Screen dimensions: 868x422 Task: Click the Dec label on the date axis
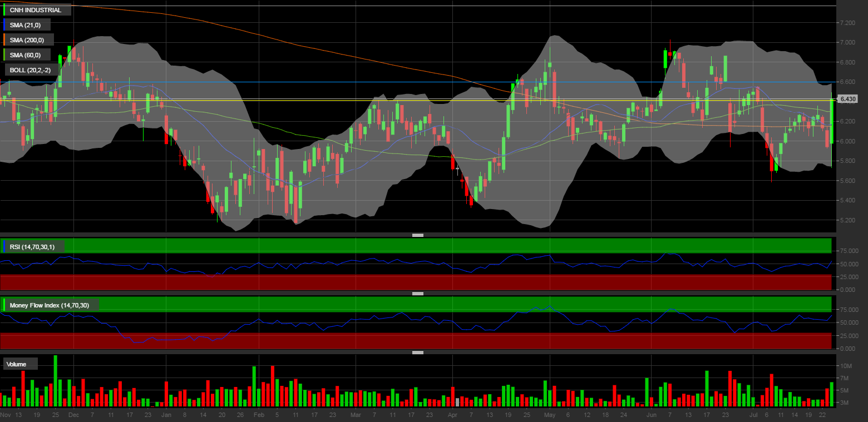pyautogui.click(x=74, y=415)
